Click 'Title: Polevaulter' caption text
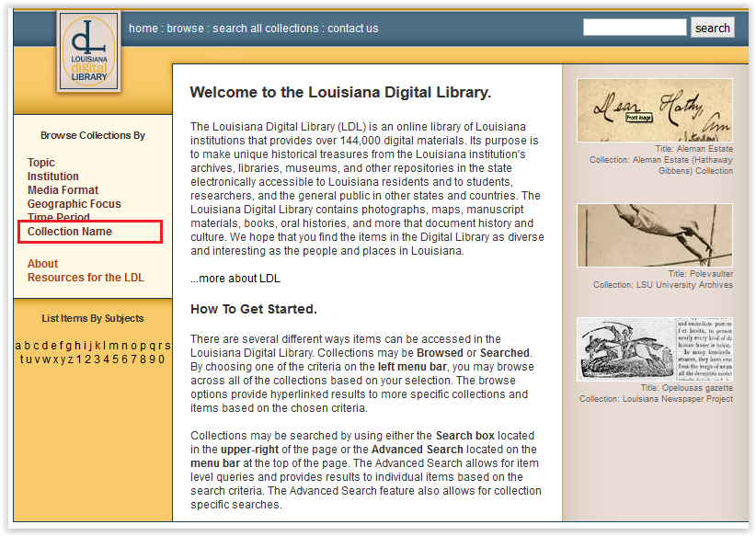The height and width of the screenshot is (536, 756). (701, 274)
